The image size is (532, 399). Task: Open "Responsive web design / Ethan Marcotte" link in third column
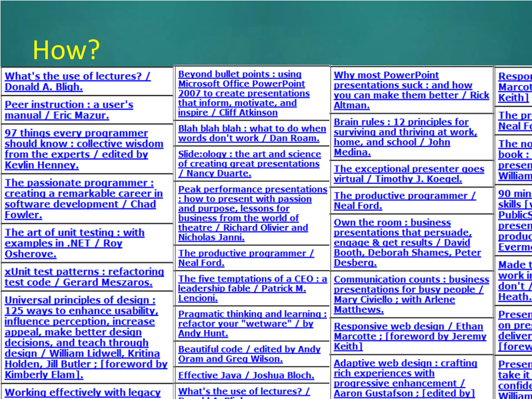[x=410, y=336]
